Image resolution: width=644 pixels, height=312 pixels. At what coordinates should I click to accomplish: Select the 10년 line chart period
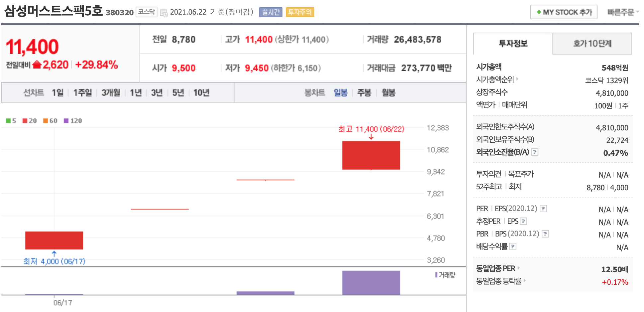201,92
